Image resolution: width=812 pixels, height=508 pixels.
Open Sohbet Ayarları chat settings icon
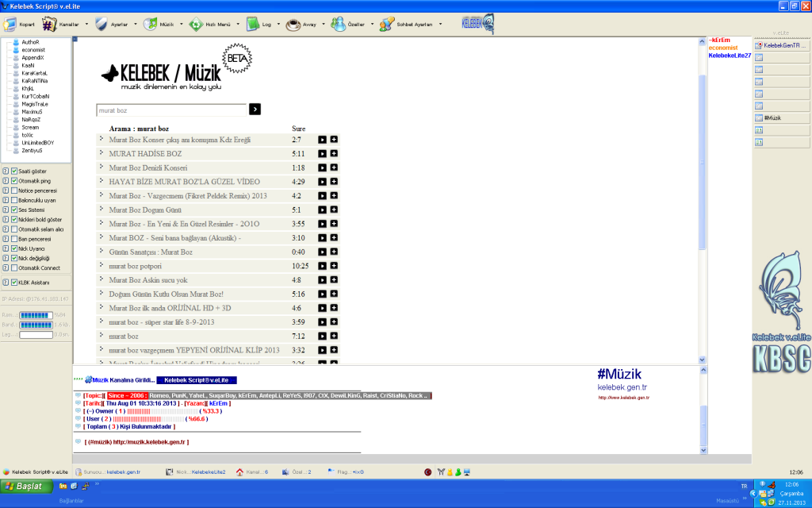pos(386,25)
